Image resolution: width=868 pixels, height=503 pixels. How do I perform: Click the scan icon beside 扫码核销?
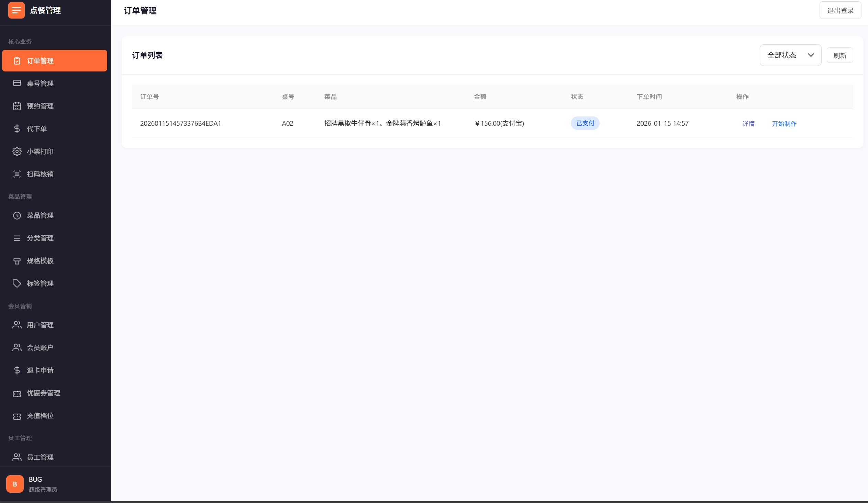tap(17, 174)
